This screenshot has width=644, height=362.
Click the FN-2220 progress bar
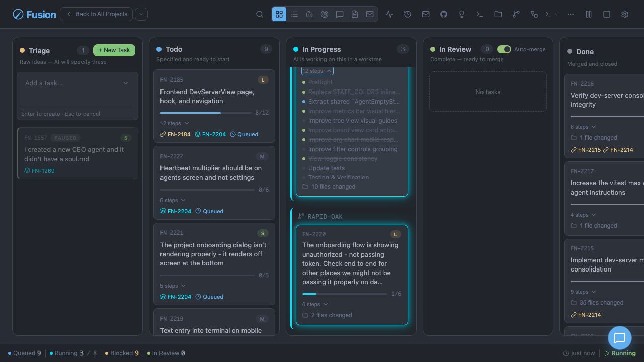[345, 294]
